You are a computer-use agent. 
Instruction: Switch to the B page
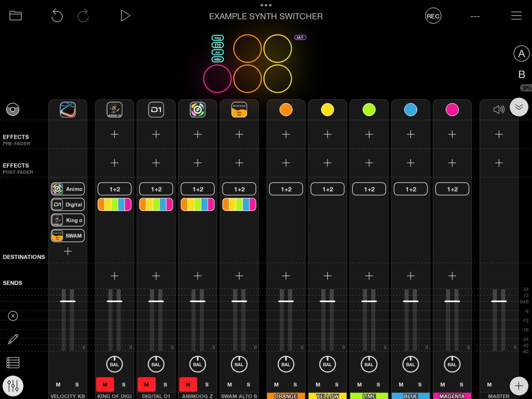point(521,75)
